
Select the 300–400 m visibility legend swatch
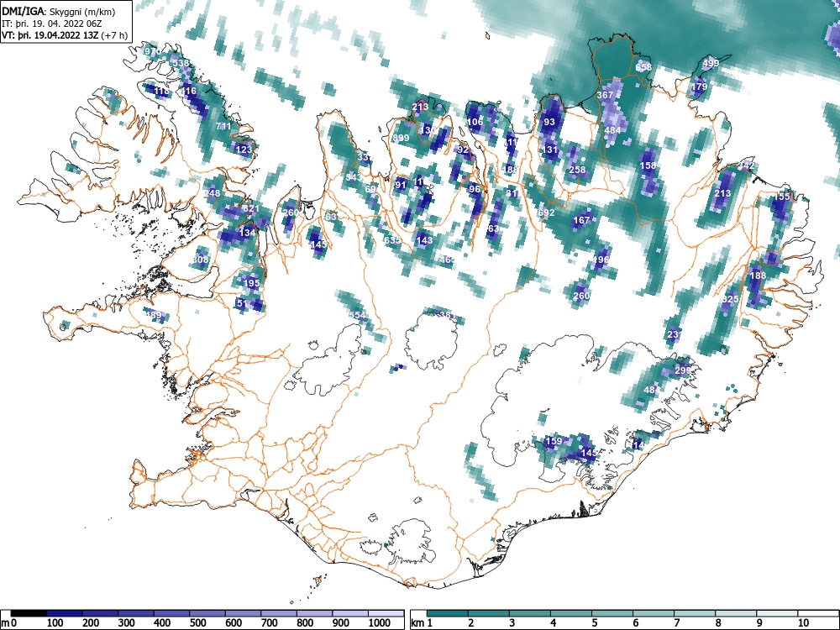[136, 613]
